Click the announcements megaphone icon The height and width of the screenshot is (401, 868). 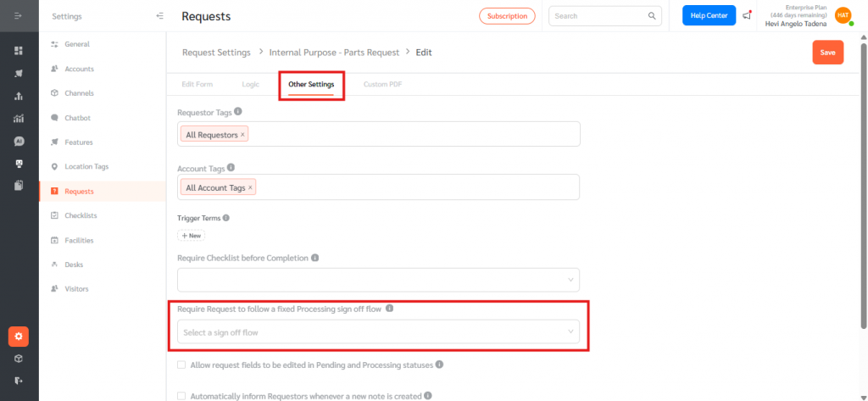(747, 15)
